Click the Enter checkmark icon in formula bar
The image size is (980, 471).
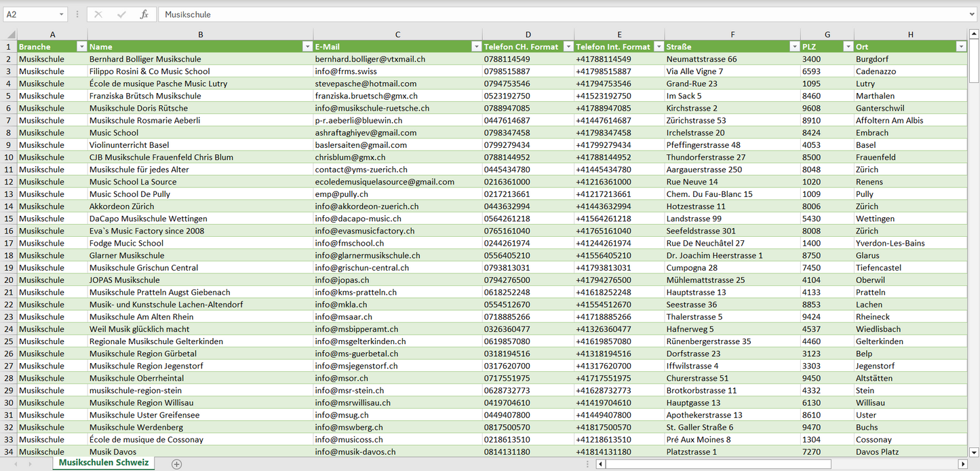point(121,14)
